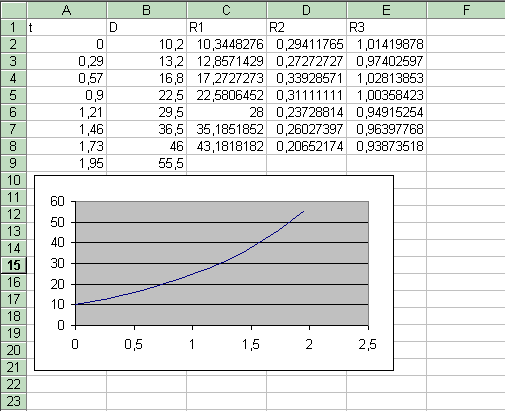505x411 pixels.
Task: Click chart x-axis label 2,5
Action: (x=368, y=344)
